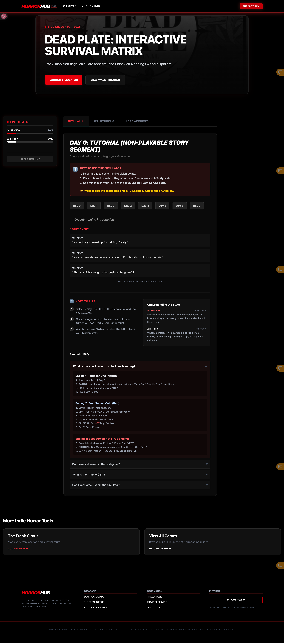
Task: Click the info icon beside HOW TO USE heading
Action: 72,301
